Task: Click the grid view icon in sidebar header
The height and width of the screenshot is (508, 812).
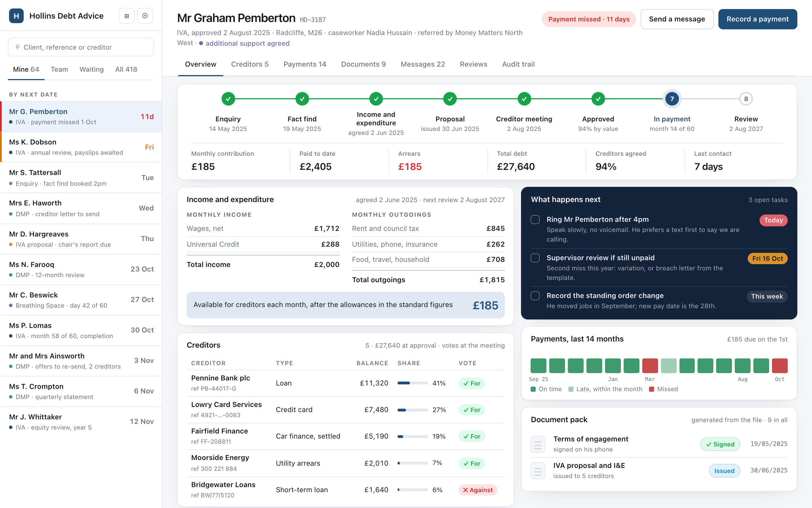Action: pyautogui.click(x=127, y=16)
